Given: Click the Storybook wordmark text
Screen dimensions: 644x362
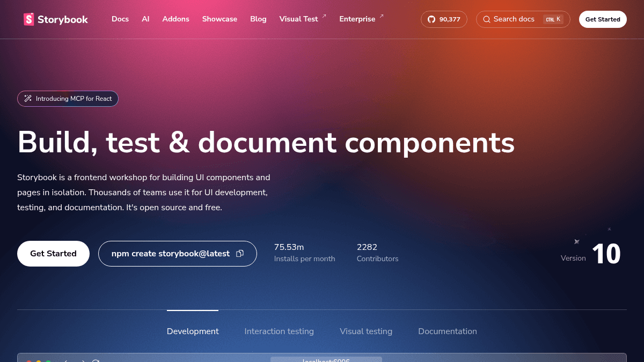Looking at the screenshot, I should click(63, 20).
